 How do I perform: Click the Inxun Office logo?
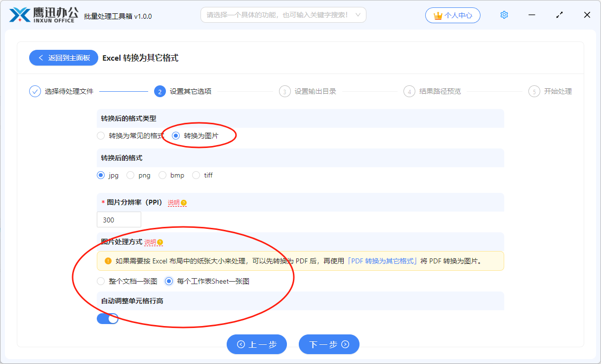coord(43,15)
